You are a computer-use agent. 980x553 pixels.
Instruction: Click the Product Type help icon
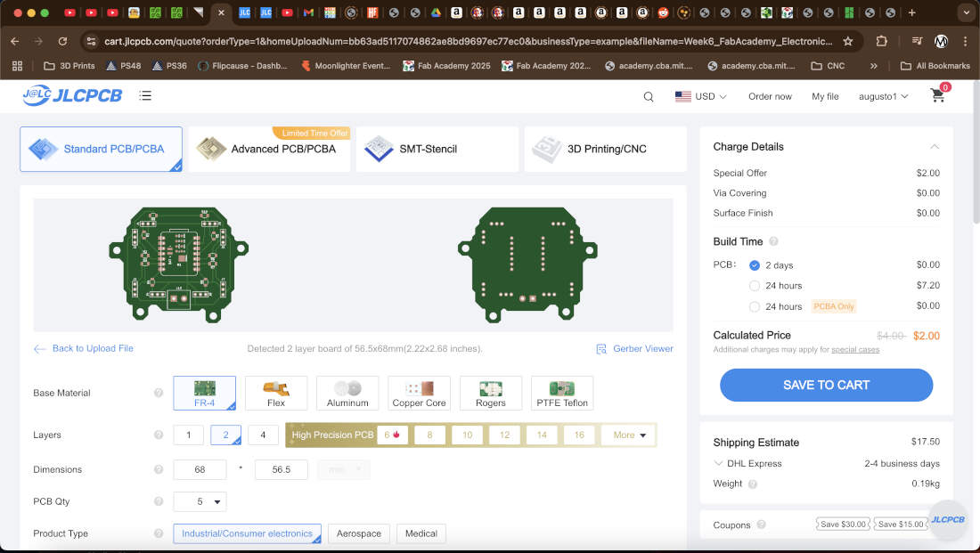coord(159,533)
